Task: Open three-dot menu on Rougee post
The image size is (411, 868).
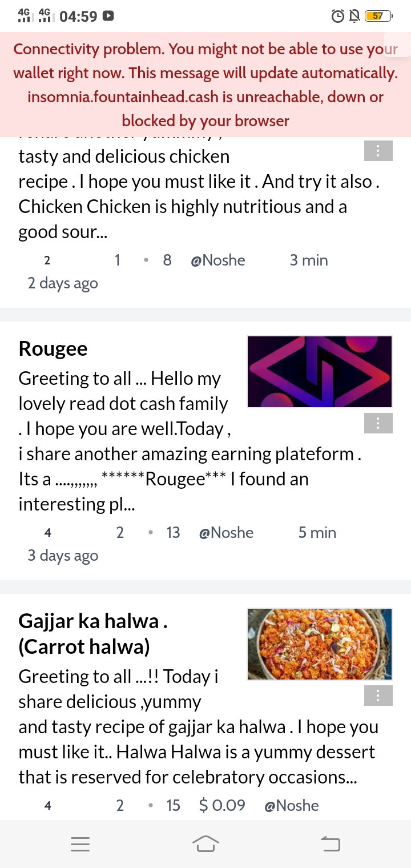Action: pos(378,424)
